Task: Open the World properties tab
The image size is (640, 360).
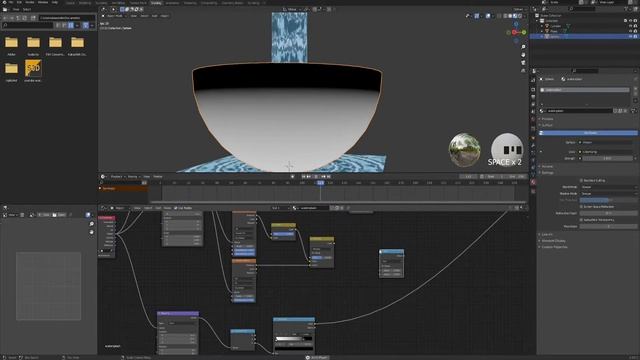Action: tap(533, 119)
